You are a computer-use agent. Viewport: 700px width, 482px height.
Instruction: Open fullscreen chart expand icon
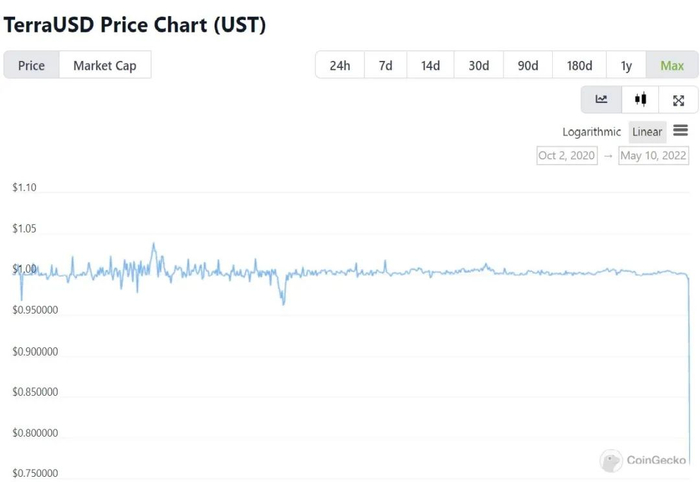tap(678, 99)
